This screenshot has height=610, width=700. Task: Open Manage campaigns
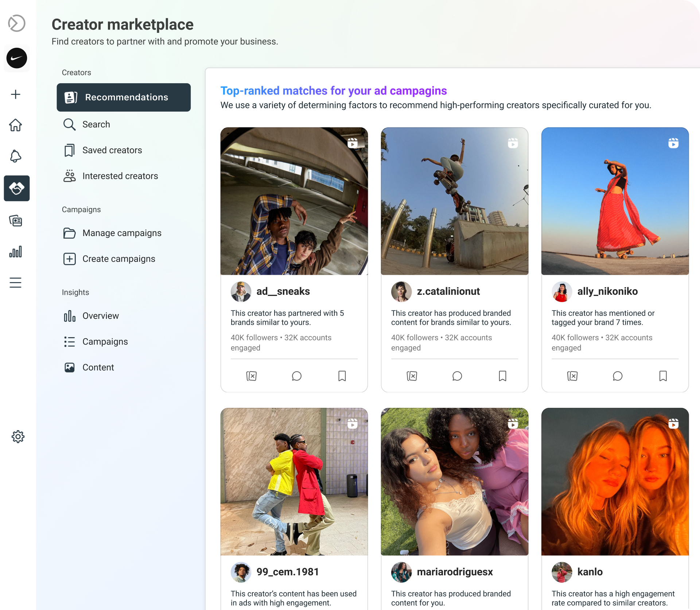[122, 233]
